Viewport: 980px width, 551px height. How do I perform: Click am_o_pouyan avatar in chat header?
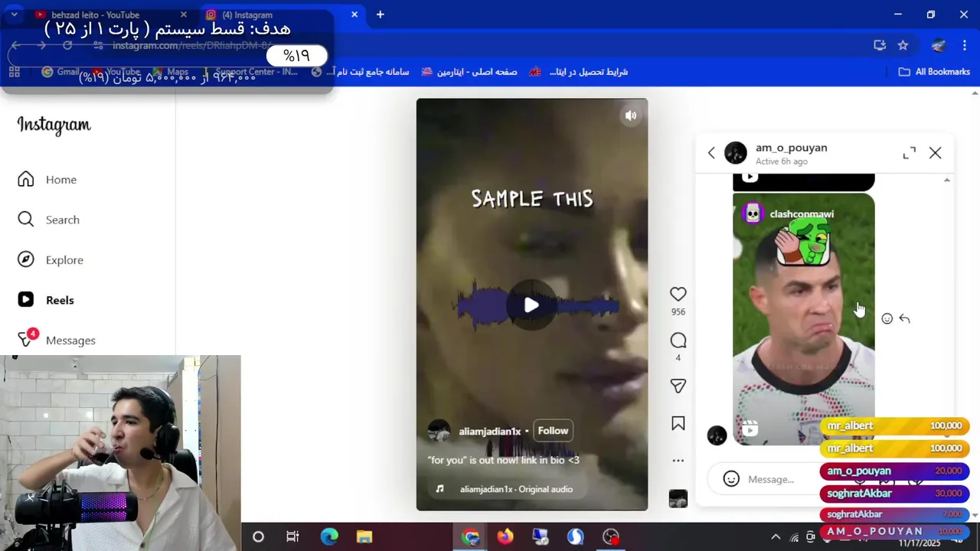(x=736, y=153)
